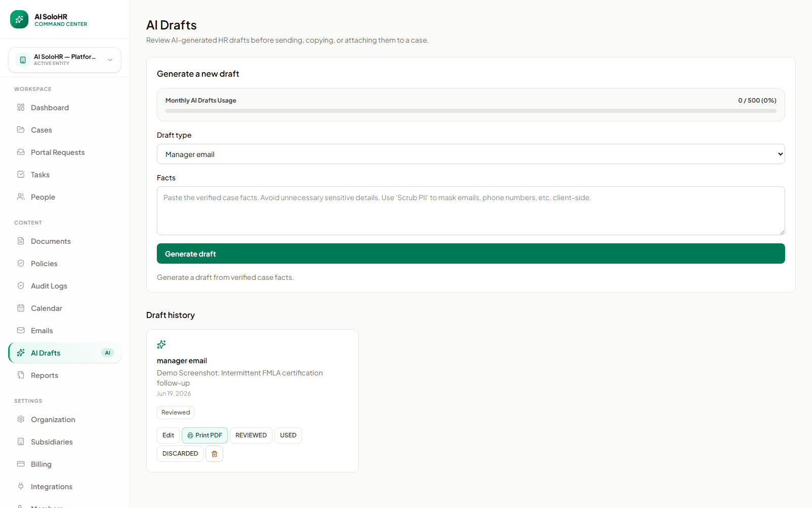The width and height of the screenshot is (812, 508).
Task: Open the Calendar page
Action: coord(65,308)
